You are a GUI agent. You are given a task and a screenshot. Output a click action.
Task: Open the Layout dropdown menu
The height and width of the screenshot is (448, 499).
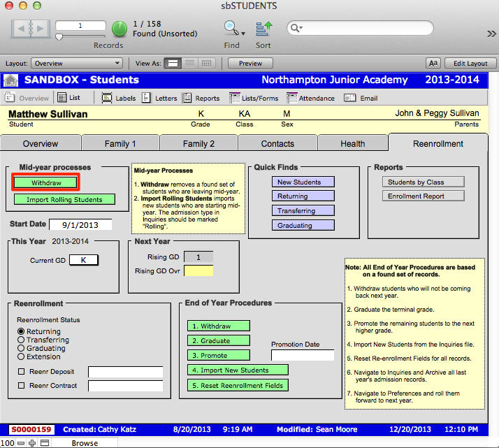[x=77, y=63]
